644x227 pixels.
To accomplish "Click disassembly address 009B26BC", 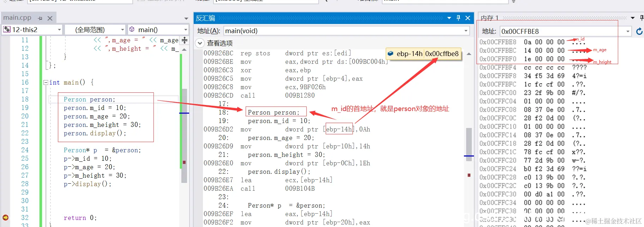I will [x=218, y=53].
